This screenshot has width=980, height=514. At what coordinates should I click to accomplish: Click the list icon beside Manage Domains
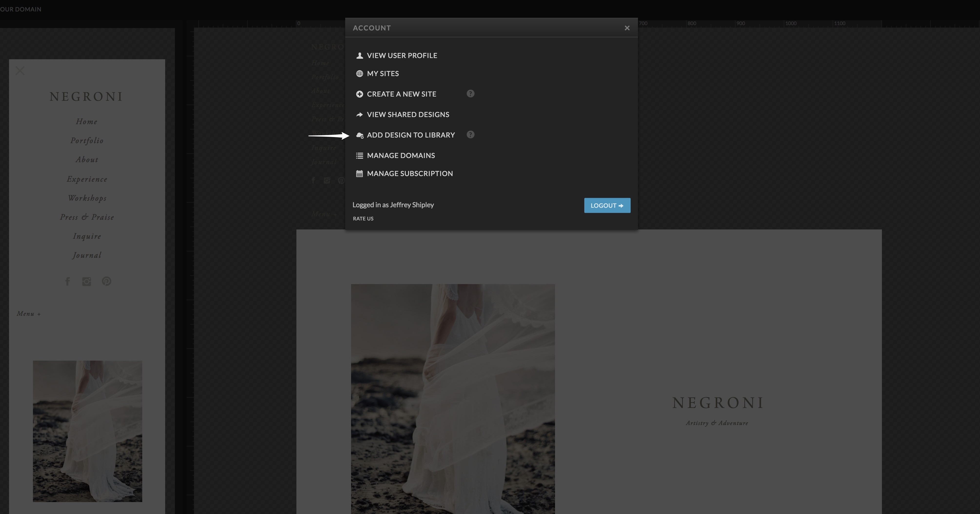359,156
